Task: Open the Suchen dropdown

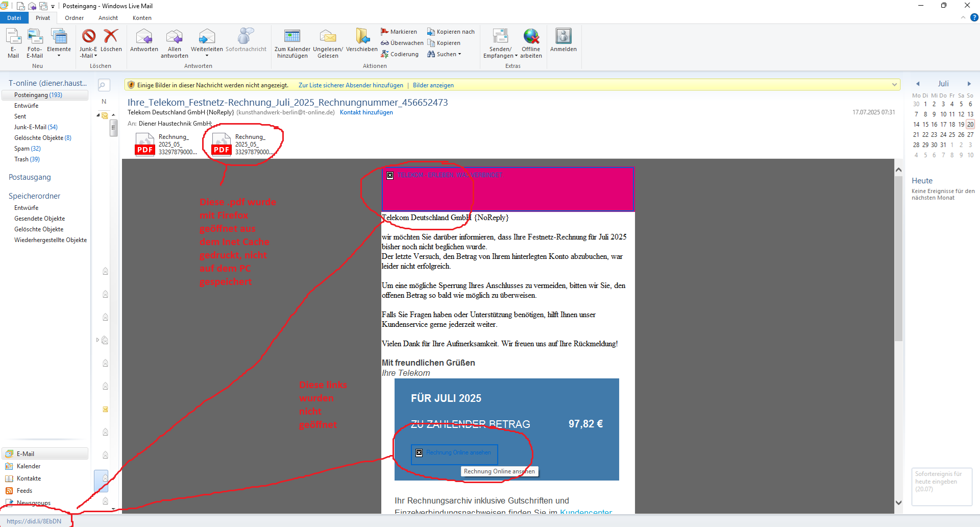Action: (x=444, y=54)
